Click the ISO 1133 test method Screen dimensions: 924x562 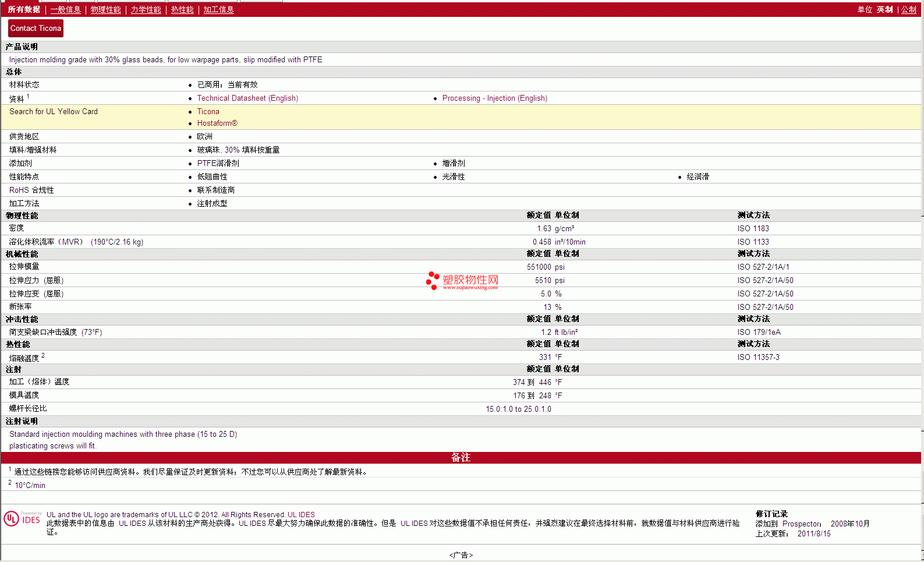(753, 242)
